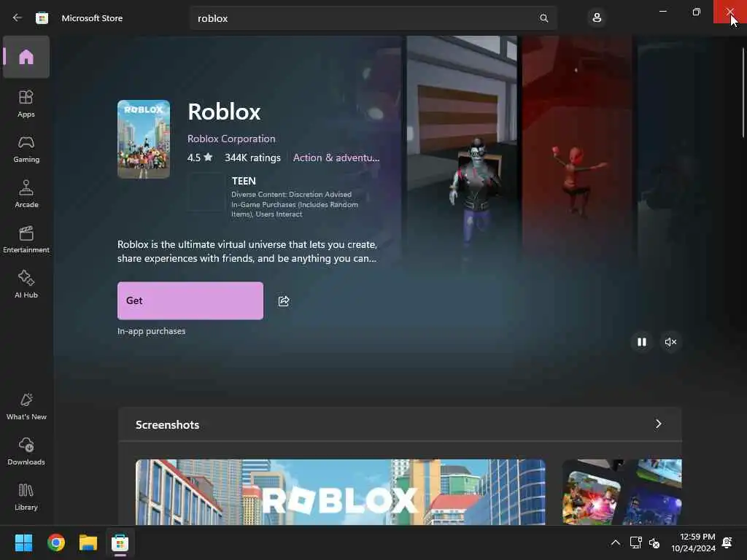
Task: Close the Microsoft Store window
Action: tap(729, 12)
